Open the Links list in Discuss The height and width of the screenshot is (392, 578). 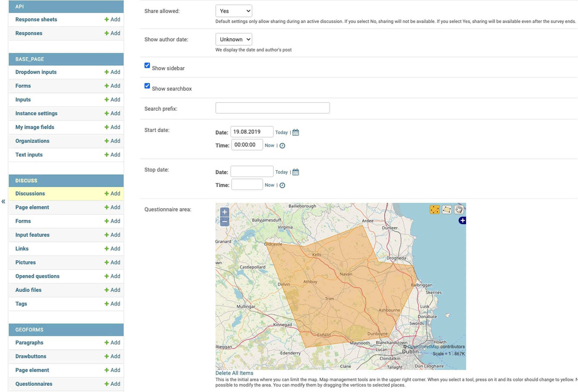[22, 249]
